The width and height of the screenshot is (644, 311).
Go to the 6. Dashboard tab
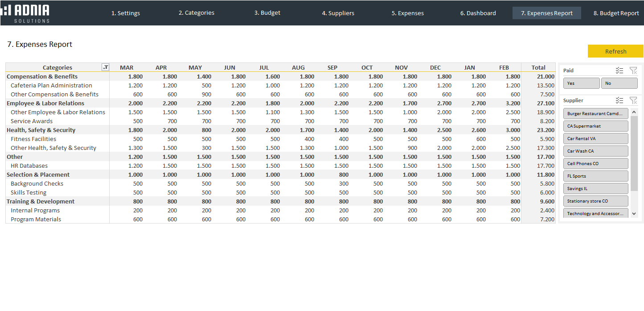pos(478,13)
